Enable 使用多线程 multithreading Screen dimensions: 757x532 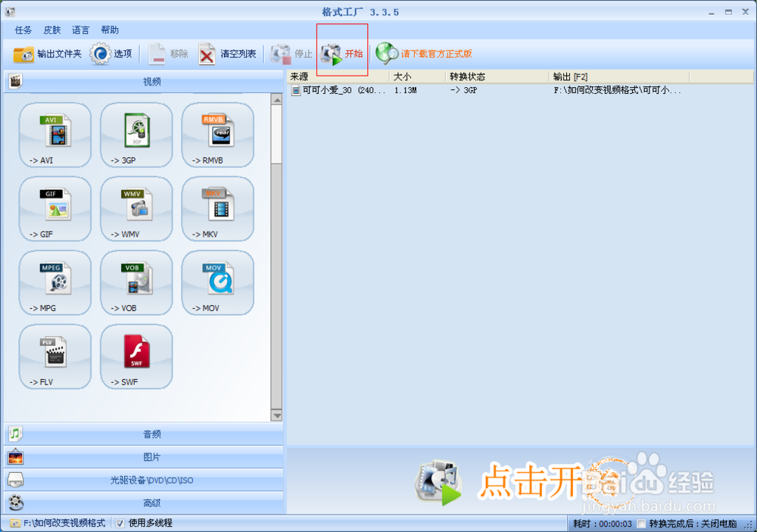point(118,522)
